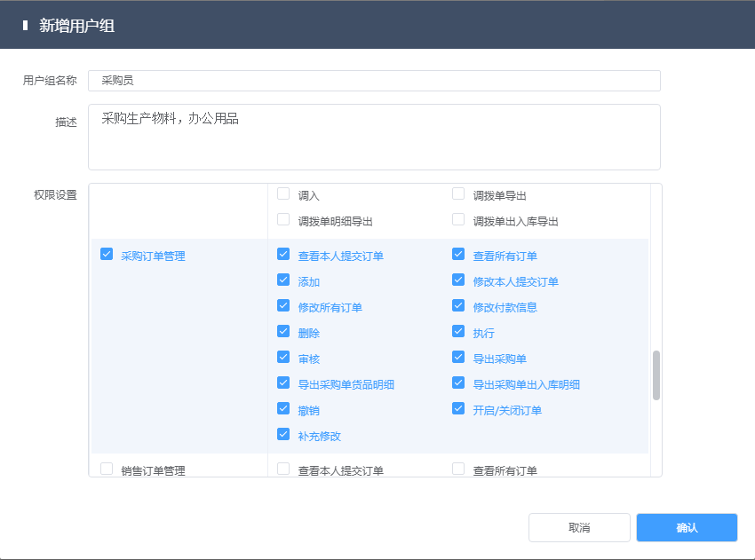Uncheck the 采购订单管理 group checkbox

[107, 254]
